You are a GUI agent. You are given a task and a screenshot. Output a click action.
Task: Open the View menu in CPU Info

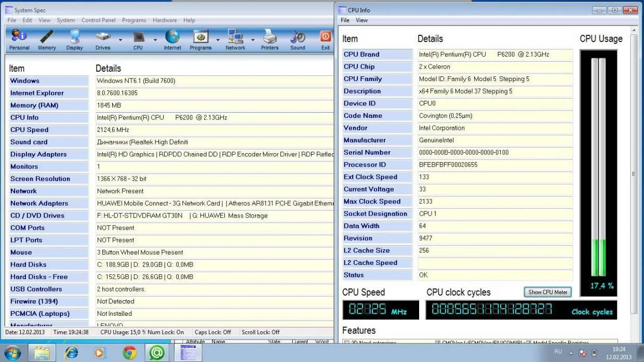(x=361, y=20)
